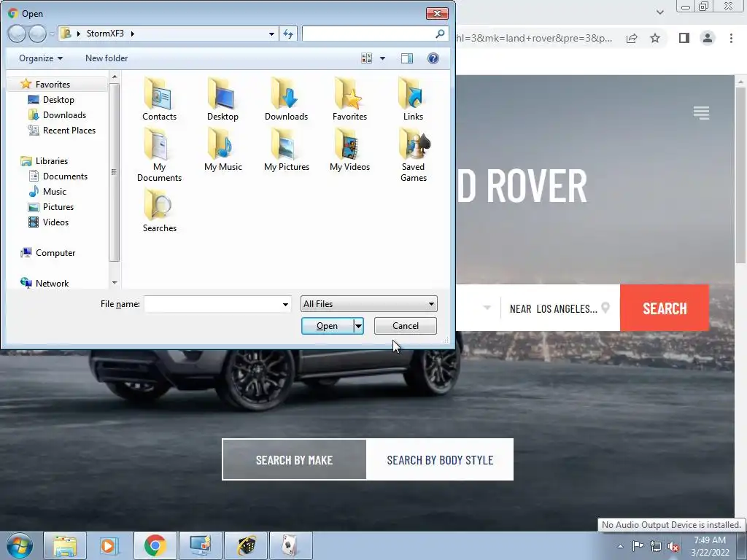Click the refresh button beside address bar
This screenshot has height=560, width=747.
click(288, 34)
